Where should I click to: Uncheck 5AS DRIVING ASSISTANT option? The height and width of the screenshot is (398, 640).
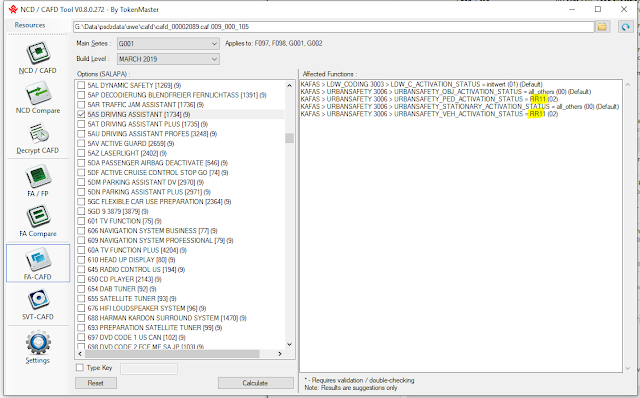coord(81,115)
